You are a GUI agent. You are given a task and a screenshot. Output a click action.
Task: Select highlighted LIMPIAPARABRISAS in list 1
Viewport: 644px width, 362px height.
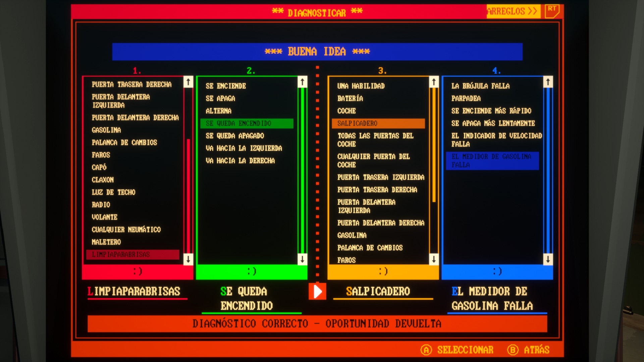coord(133,254)
